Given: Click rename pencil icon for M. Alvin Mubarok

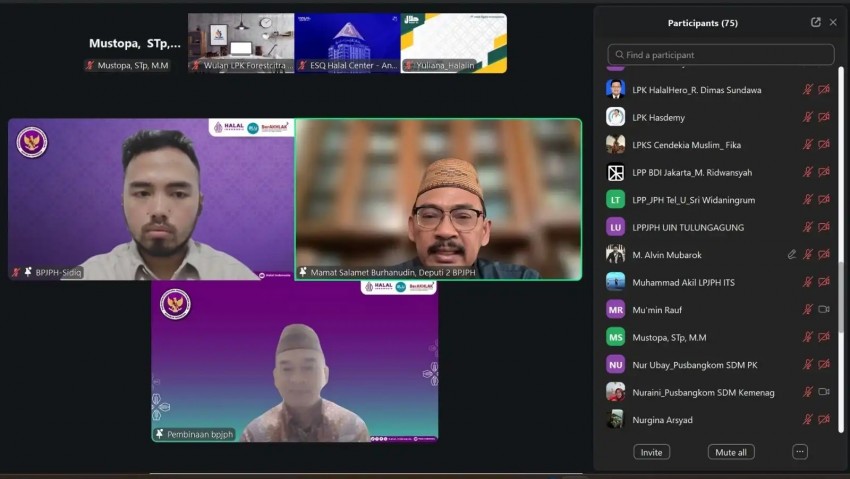Looking at the screenshot, I should pos(792,255).
